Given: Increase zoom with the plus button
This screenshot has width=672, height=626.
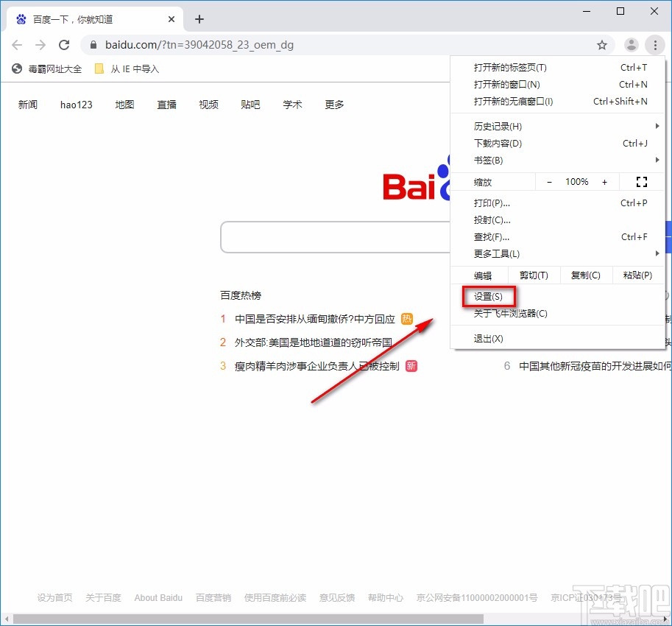Looking at the screenshot, I should coord(605,182).
